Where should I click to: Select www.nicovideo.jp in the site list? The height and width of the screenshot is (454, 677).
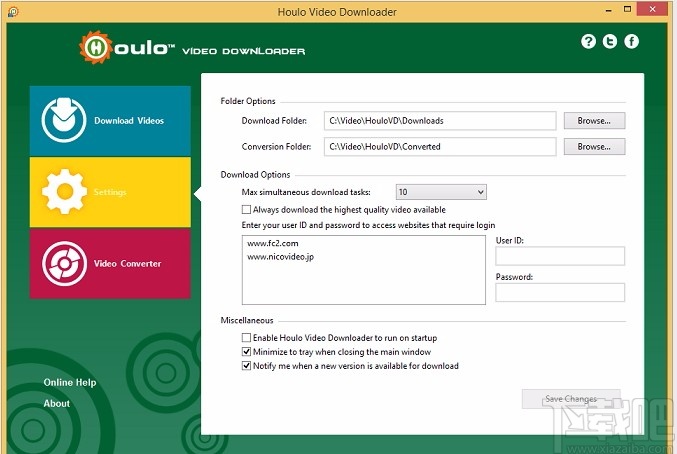(280, 257)
